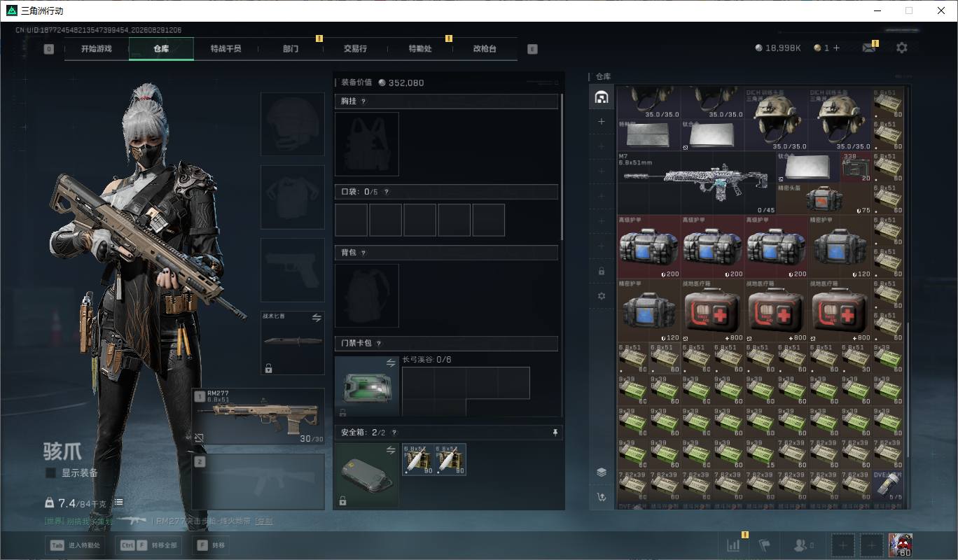Click the plus beside the gold currency
Viewport: 958px width, 560px height.
point(836,48)
